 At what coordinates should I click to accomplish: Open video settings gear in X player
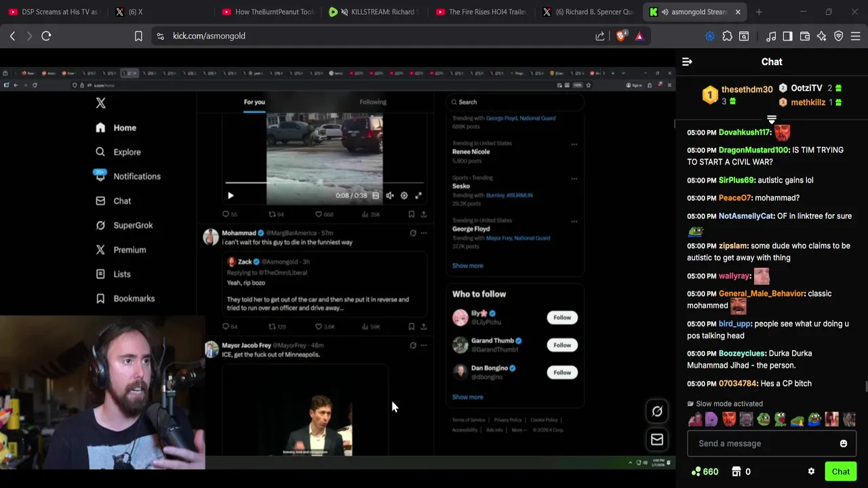click(404, 196)
